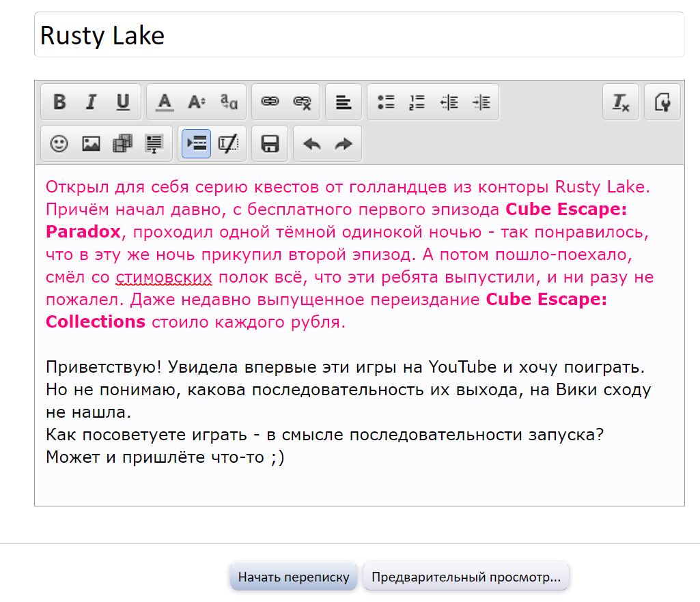
Task: Clear text formatting
Action: (x=621, y=102)
